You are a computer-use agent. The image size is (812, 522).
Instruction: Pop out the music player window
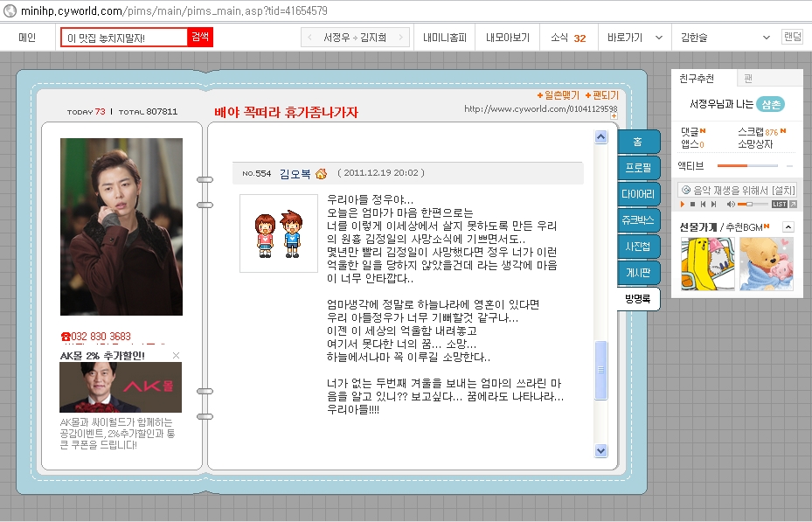pyautogui.click(x=793, y=205)
